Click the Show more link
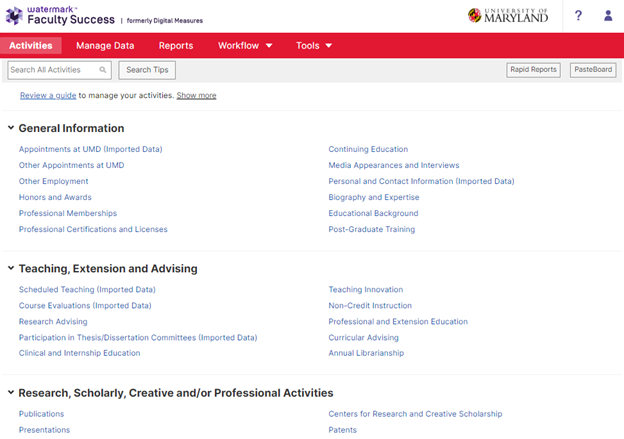The width and height of the screenshot is (624, 439). tap(196, 96)
